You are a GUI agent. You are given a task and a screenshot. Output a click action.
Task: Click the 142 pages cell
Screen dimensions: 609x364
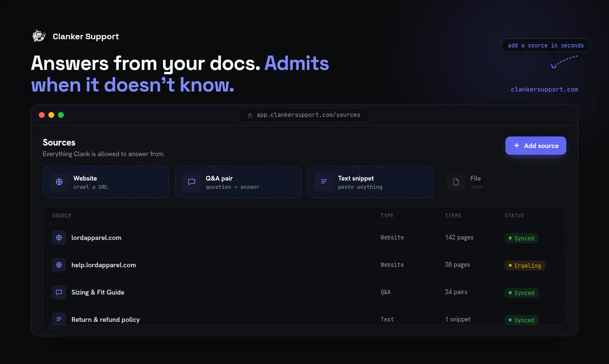tap(459, 238)
